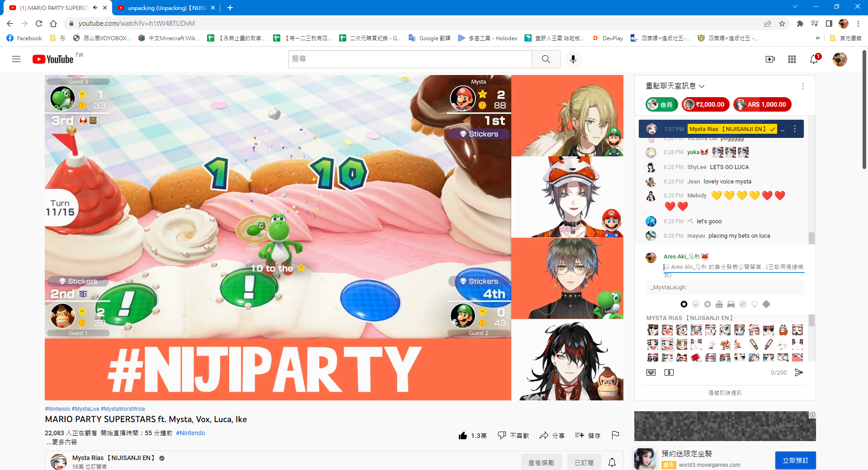Open the notifications bell in header
868x470 pixels.
tap(814, 59)
